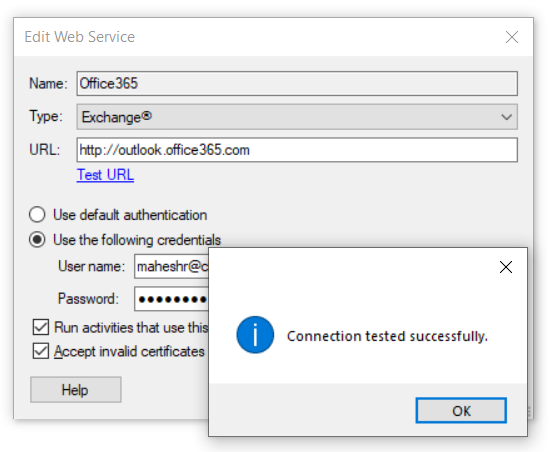The image size is (551, 452).
Task: Open the Exchange type combo box
Action: 297,117
